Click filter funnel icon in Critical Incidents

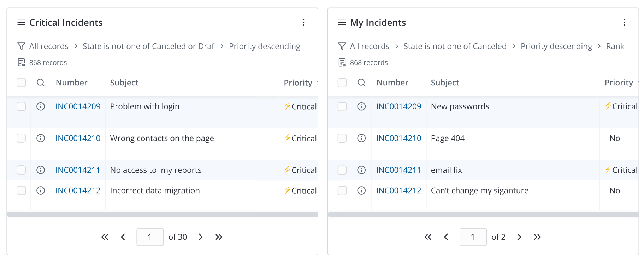click(21, 46)
